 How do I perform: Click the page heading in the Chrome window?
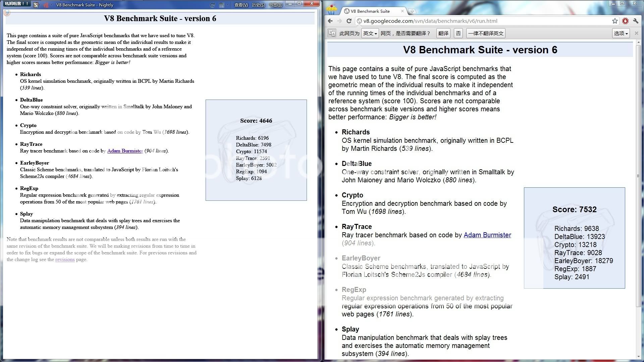coord(480,50)
